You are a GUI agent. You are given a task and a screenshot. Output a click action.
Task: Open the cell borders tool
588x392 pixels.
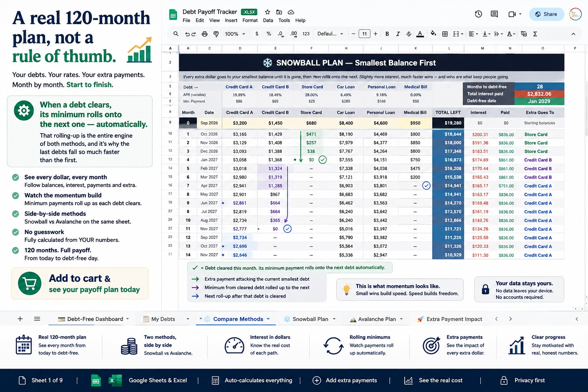coord(445,34)
